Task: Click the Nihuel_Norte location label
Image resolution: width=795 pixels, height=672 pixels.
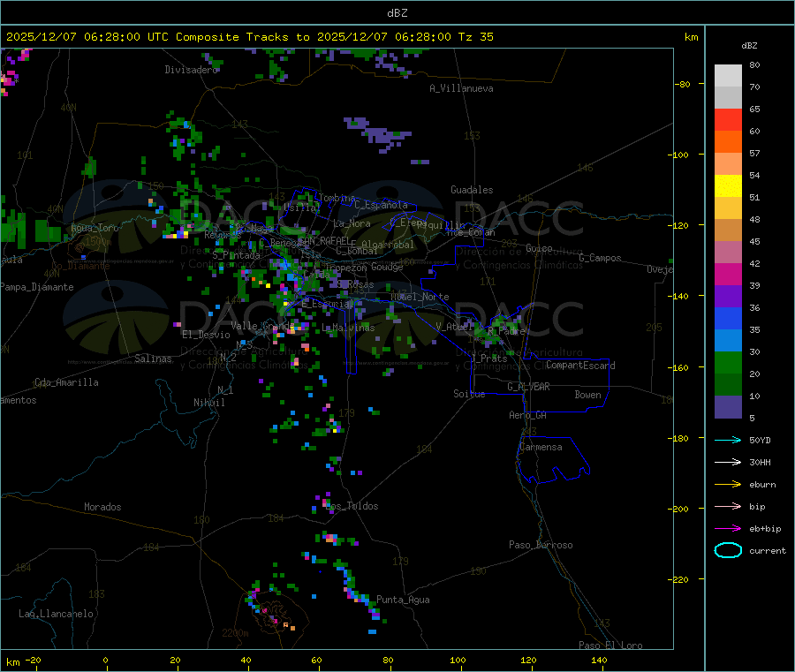Action: pos(420,297)
